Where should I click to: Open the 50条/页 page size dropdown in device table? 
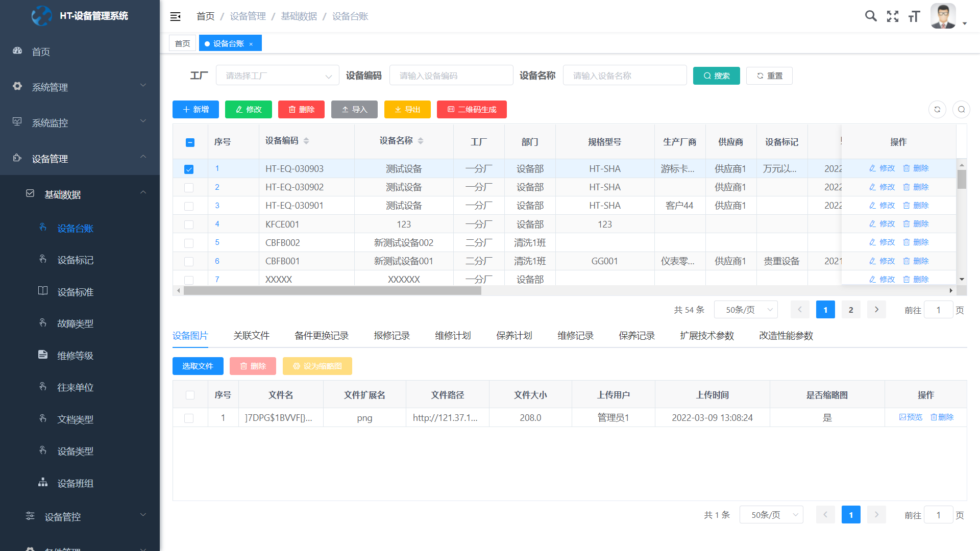coord(745,310)
